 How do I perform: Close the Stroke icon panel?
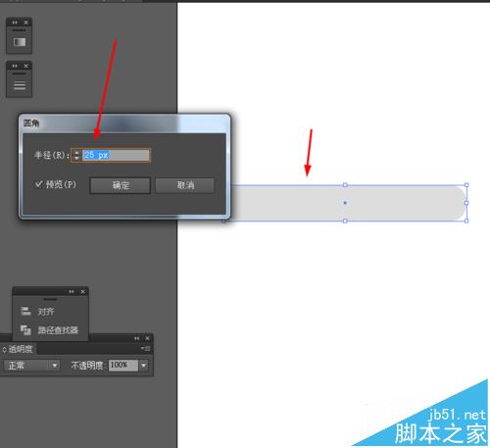(25, 66)
